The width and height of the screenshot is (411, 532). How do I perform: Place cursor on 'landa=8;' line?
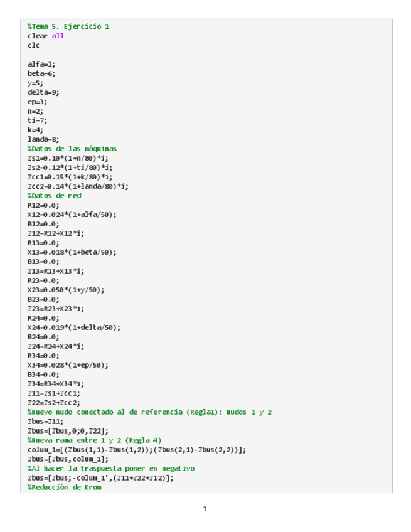click(x=43, y=139)
